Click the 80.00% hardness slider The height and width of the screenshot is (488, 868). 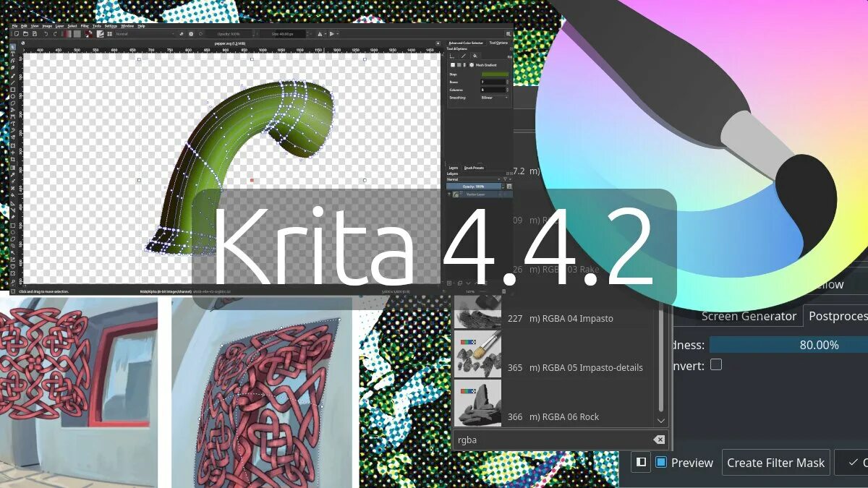pyautogui.click(x=788, y=345)
